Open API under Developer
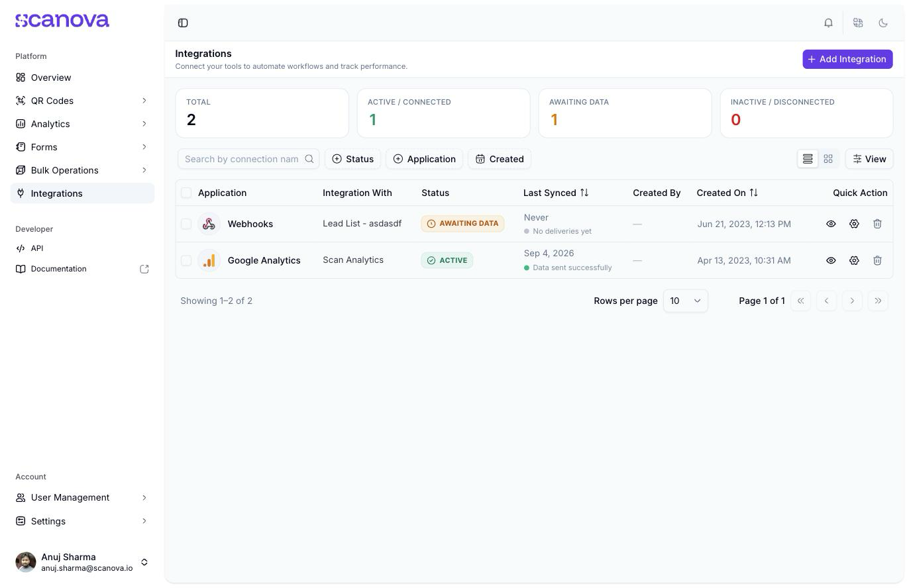The image size is (909, 588). [x=82, y=248]
